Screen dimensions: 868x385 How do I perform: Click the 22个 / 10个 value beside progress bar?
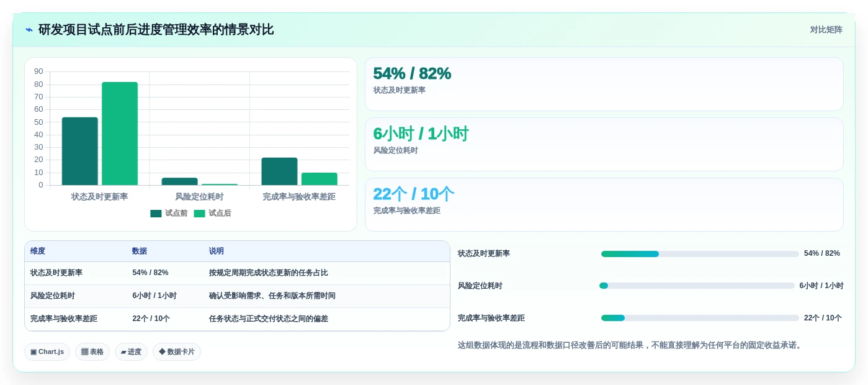(823, 318)
